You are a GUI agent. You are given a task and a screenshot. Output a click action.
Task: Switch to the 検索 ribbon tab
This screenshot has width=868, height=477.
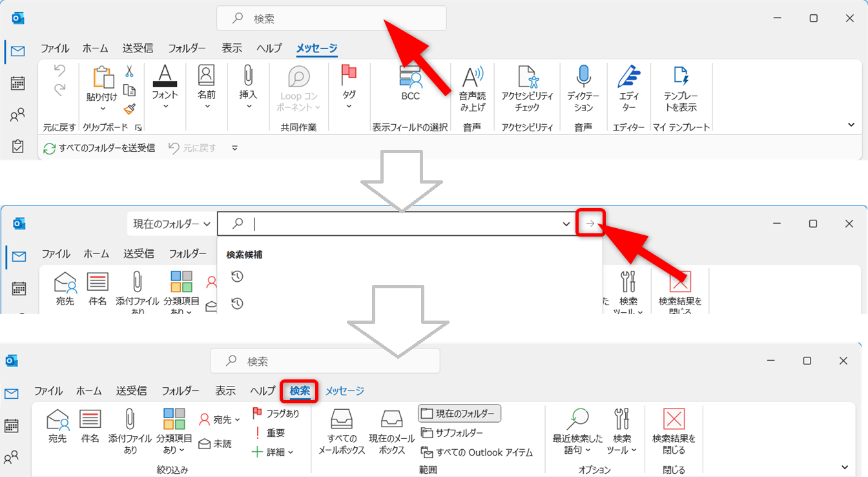click(300, 391)
